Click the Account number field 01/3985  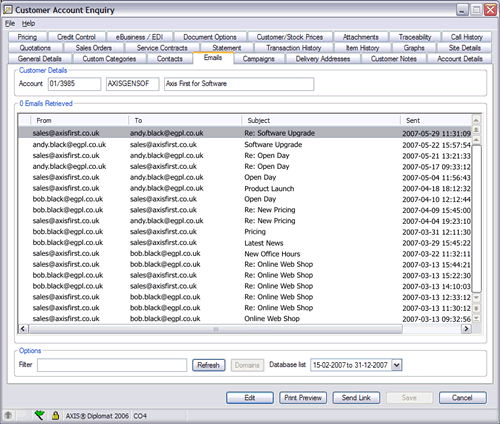[74, 84]
